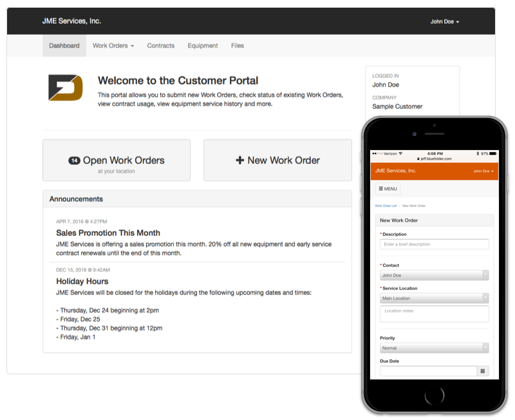Image resolution: width=515 pixels, height=420 pixels.
Task: Open the John Doe user dropdown in header
Action: pos(445,22)
